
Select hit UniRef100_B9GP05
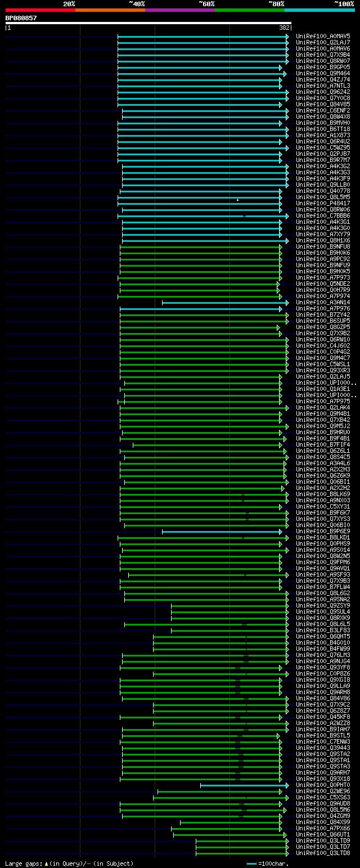pos(323,67)
